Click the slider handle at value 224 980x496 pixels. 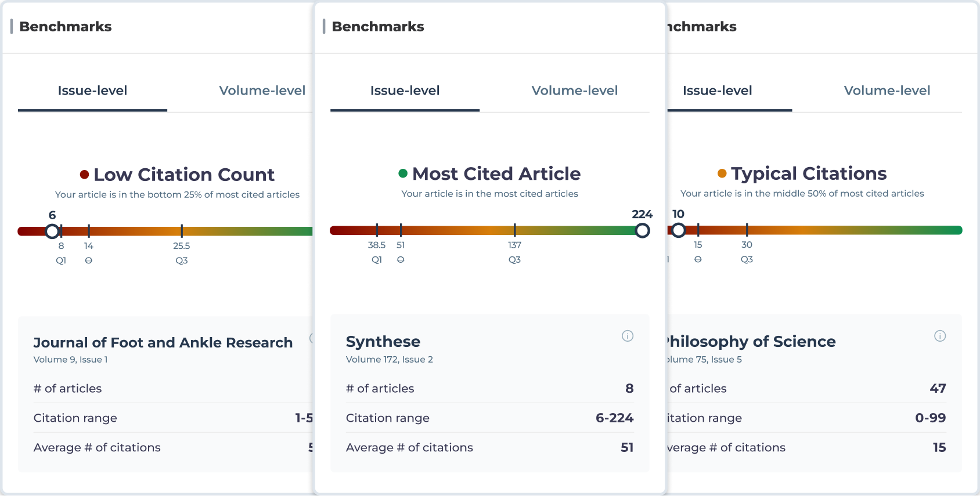(x=642, y=231)
